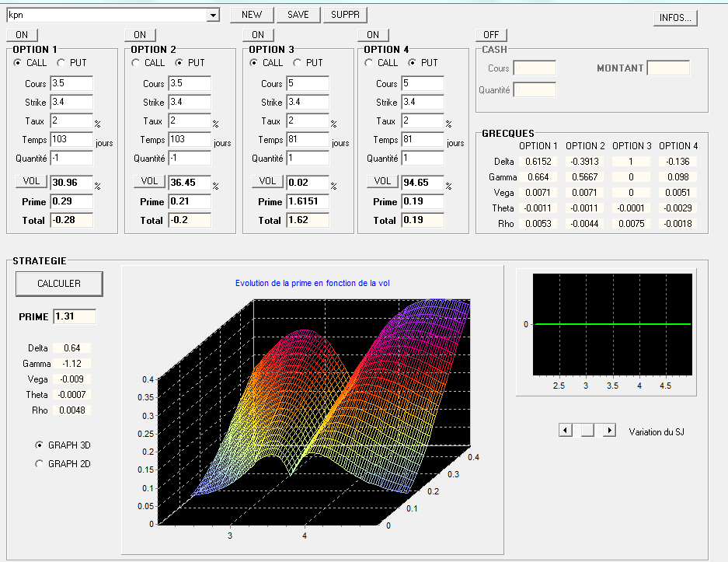Select CALL radio in Option 2

click(136, 63)
